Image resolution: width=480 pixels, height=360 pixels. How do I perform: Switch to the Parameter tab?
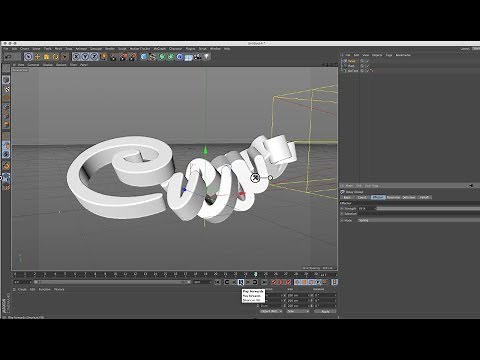click(x=393, y=197)
